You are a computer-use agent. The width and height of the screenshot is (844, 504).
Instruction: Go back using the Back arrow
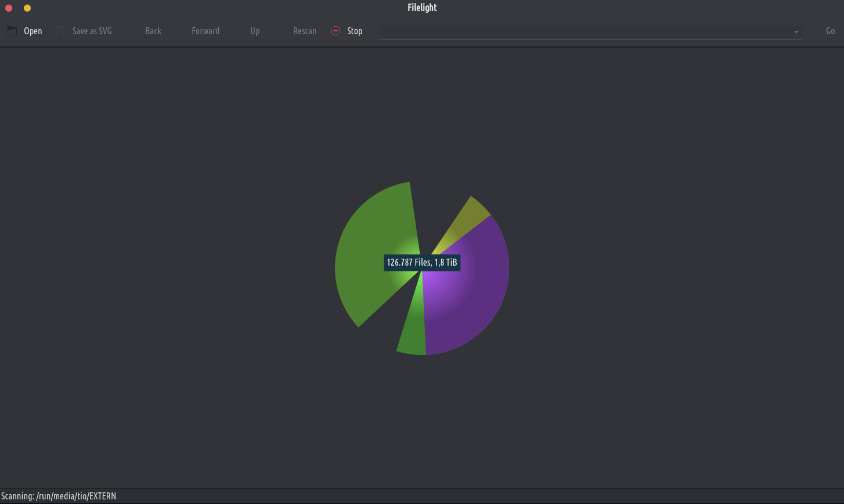click(134, 31)
